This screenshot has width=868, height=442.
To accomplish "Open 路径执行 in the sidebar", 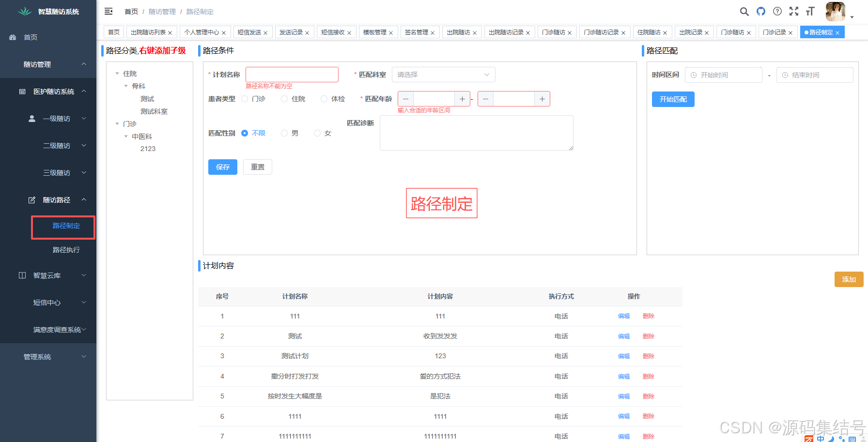I will click(66, 250).
